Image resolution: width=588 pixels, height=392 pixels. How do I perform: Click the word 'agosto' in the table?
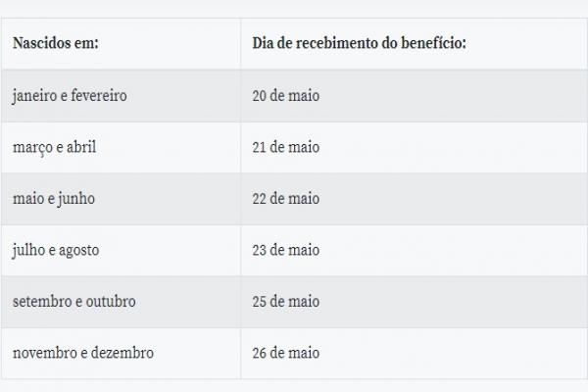pos(79,251)
